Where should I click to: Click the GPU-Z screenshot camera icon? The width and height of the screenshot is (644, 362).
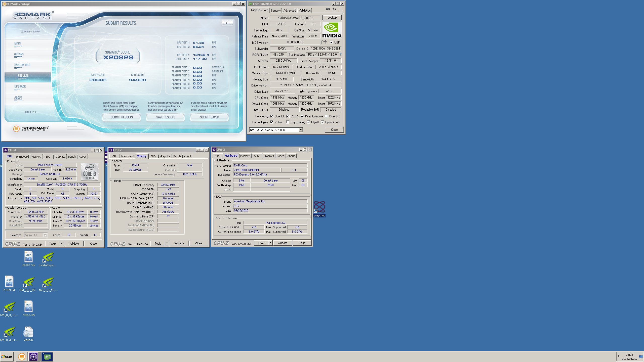click(328, 9)
